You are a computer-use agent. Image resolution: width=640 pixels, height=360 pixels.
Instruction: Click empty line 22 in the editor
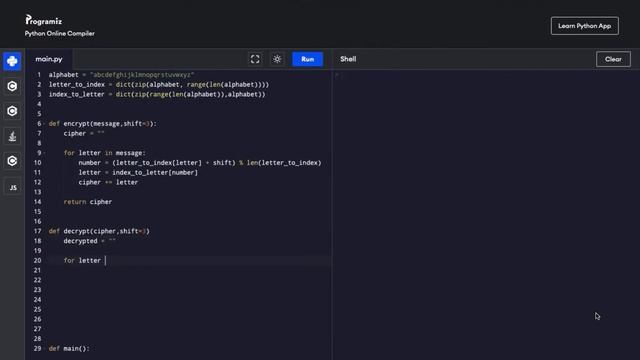(x=188, y=280)
